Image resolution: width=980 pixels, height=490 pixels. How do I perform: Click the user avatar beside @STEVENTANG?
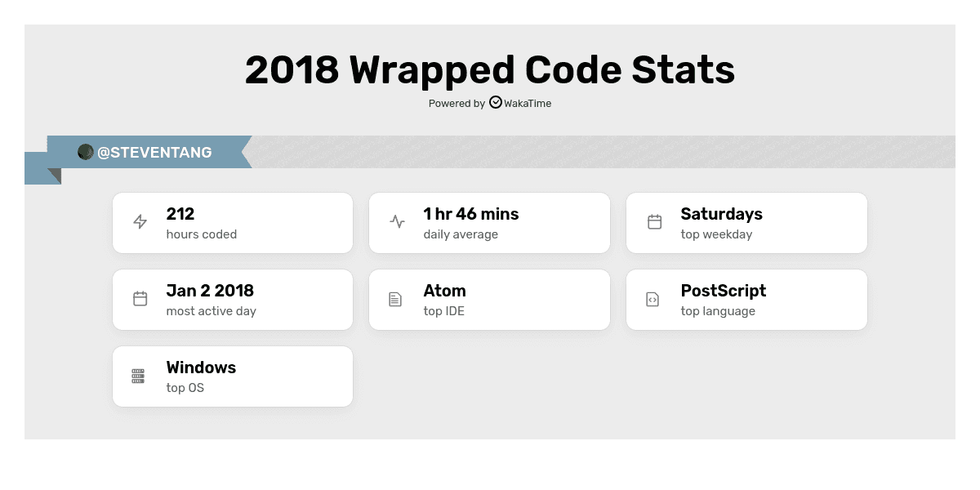coord(86,152)
